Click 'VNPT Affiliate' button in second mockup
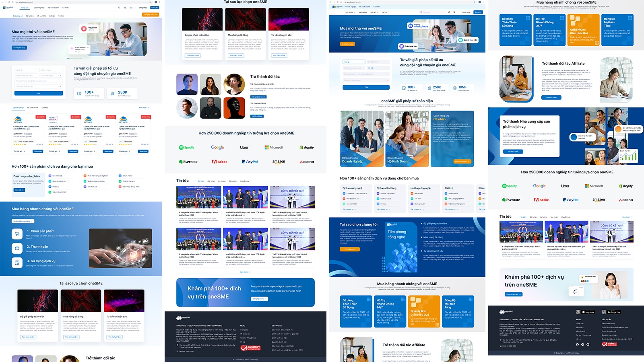Image resolution: width=644 pixels, height=362 pixels. coord(257,116)
